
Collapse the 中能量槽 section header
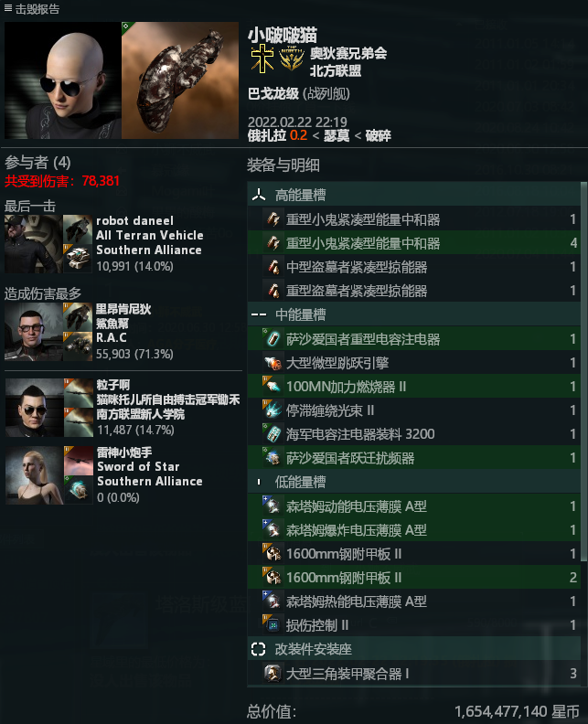tap(414, 314)
